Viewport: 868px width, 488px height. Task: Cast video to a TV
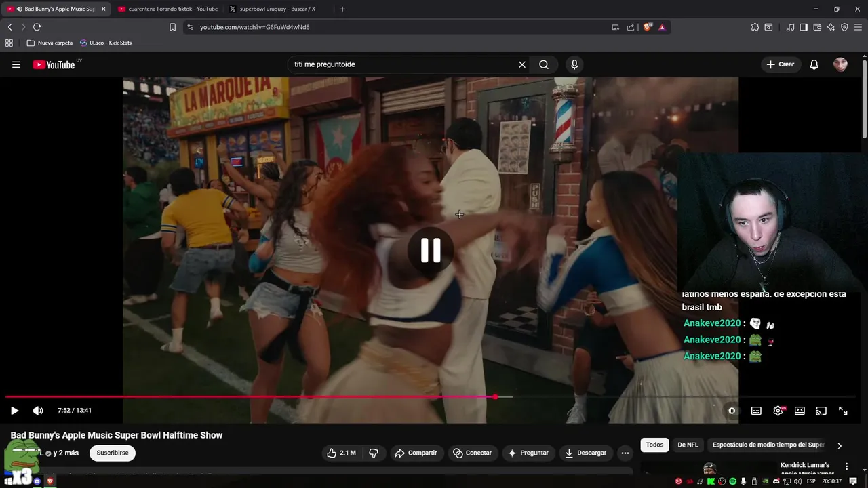point(821,411)
